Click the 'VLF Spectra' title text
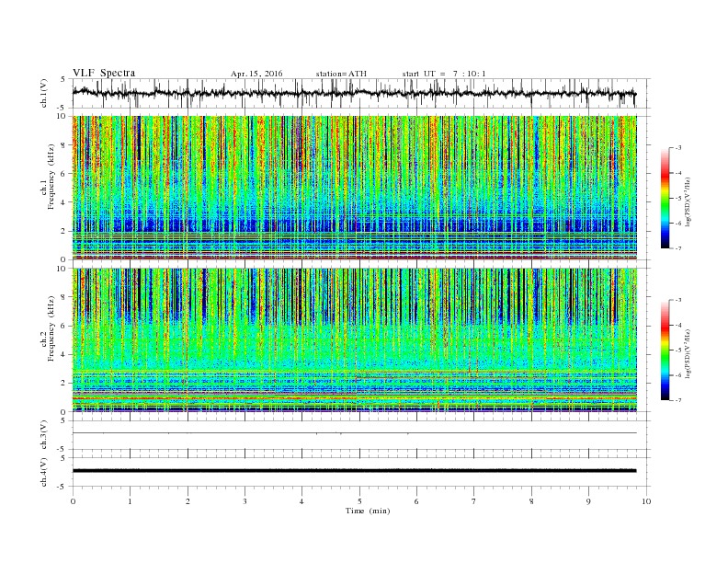Image resolution: width=728 pixels, height=563 pixels. tap(104, 73)
